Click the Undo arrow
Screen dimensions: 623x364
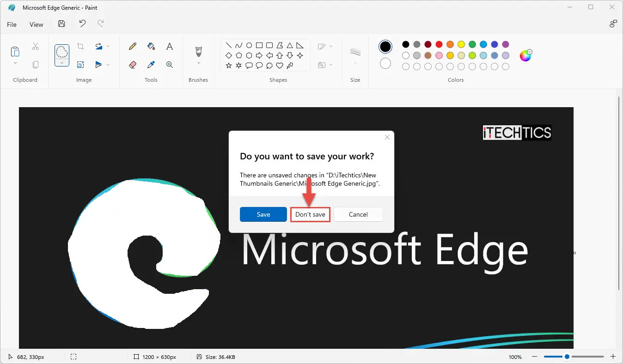tap(82, 24)
